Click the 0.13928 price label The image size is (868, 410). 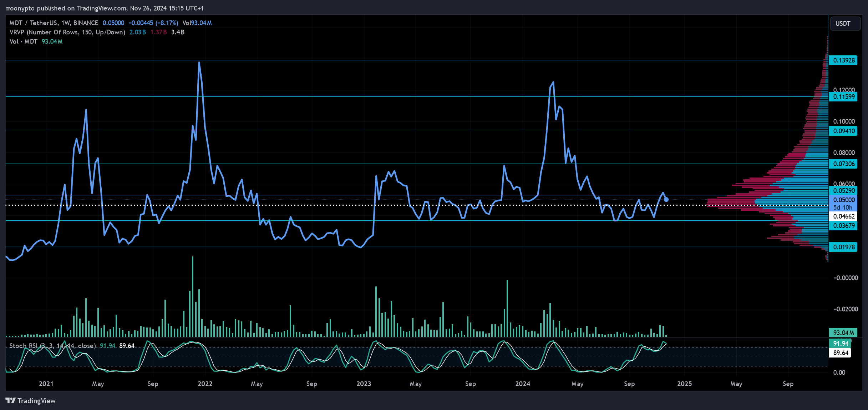[843, 60]
